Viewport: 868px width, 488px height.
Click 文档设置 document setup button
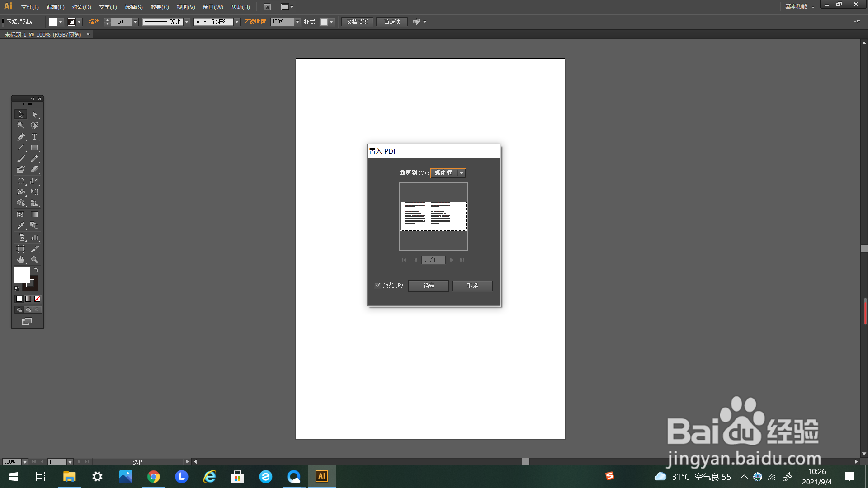(357, 22)
